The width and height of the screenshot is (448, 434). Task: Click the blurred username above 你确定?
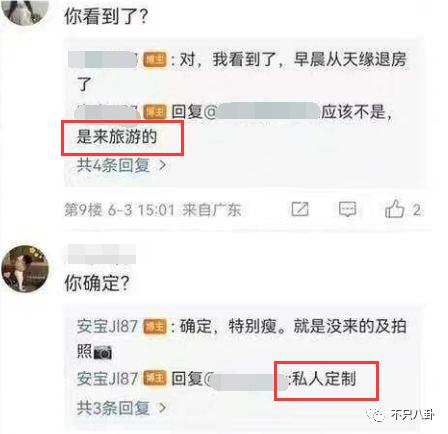(99, 254)
